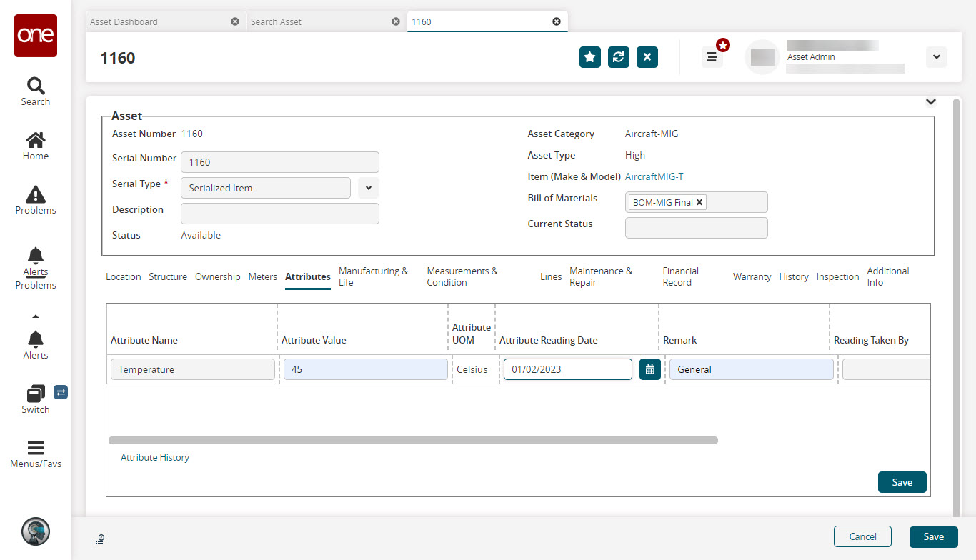Remove BOM-MIG Final tag from Bill of Materials
The image size is (976, 560).
tap(699, 202)
